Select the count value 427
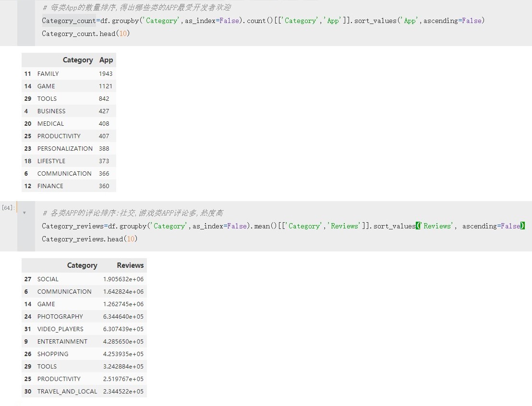532x406 pixels. [104, 111]
